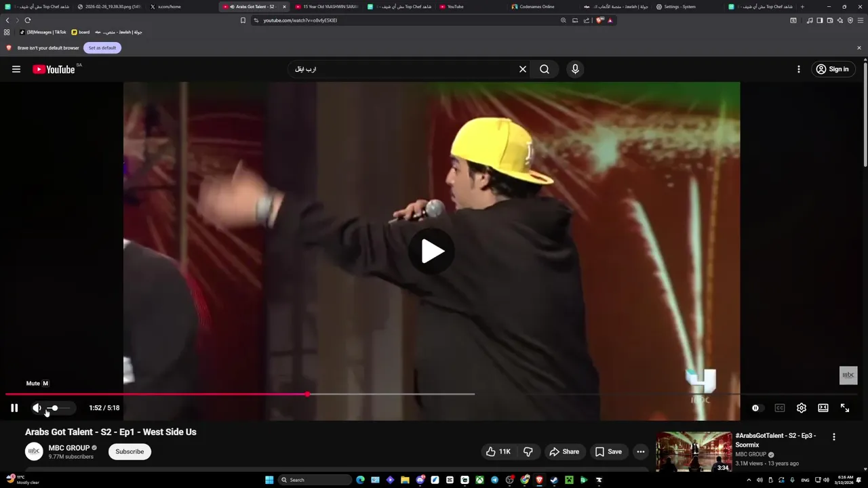Viewport: 868px width, 488px height.
Task: Open more actions ellipsis below the video
Action: click(x=641, y=451)
